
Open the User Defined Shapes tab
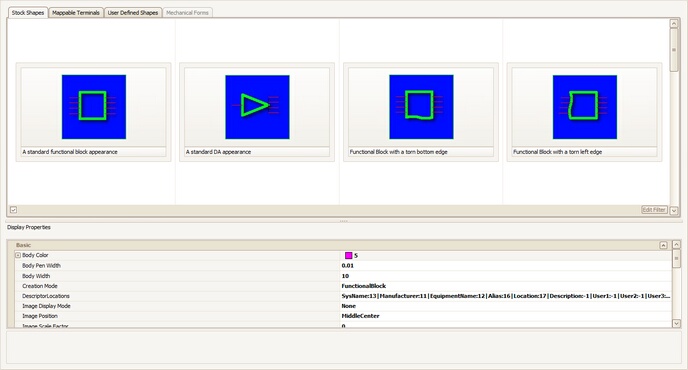(x=133, y=13)
